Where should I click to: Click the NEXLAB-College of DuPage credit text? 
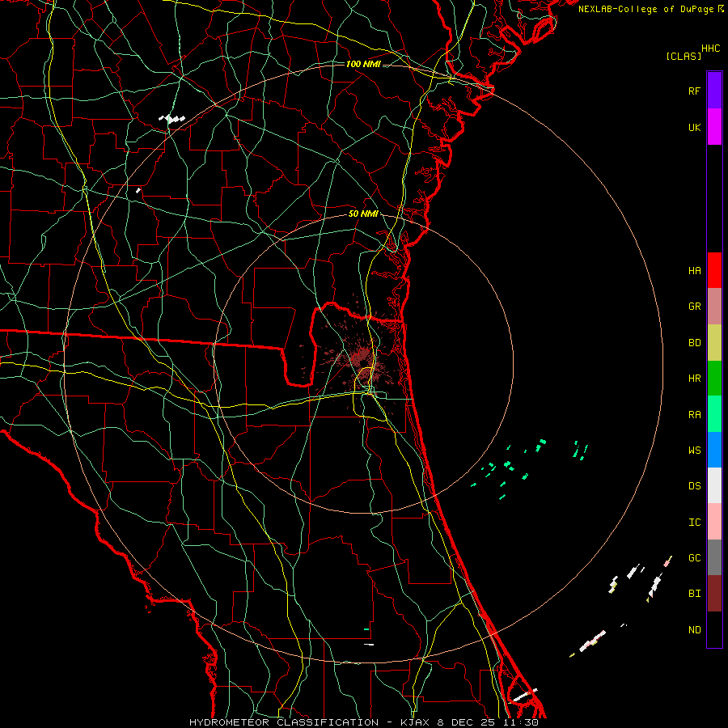645,9
